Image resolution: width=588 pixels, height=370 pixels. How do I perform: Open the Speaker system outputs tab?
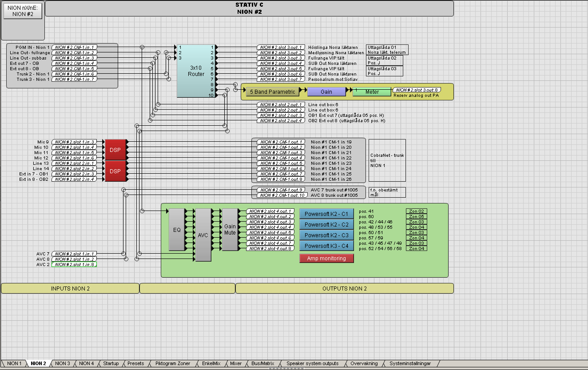[x=312, y=363]
